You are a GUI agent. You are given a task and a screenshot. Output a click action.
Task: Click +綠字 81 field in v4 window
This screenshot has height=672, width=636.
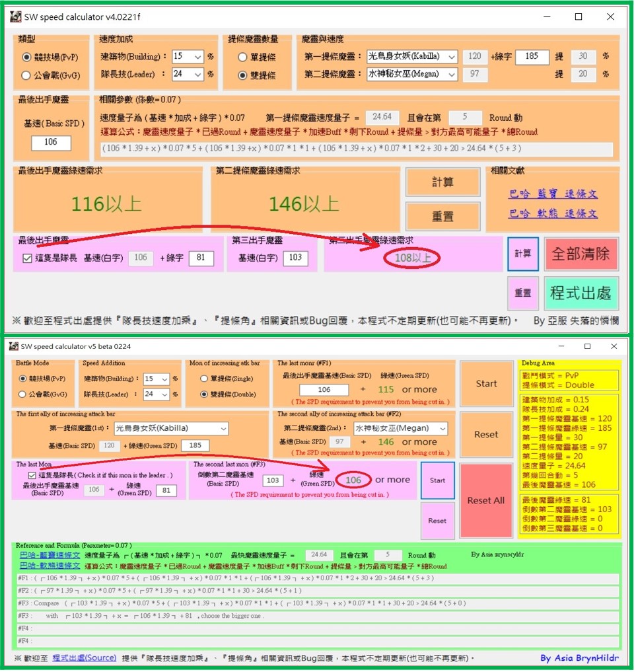[x=201, y=258]
